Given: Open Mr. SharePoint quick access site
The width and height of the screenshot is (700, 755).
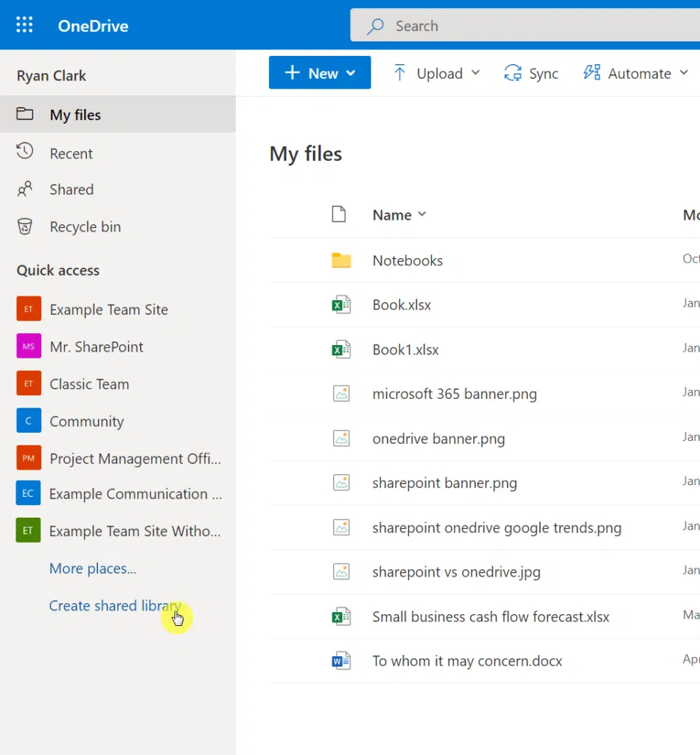Looking at the screenshot, I should coord(97,347).
